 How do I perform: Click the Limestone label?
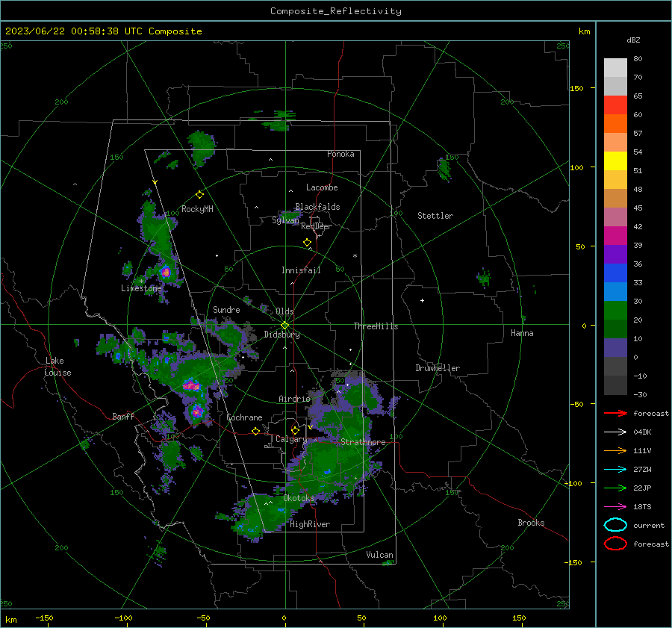point(141,288)
